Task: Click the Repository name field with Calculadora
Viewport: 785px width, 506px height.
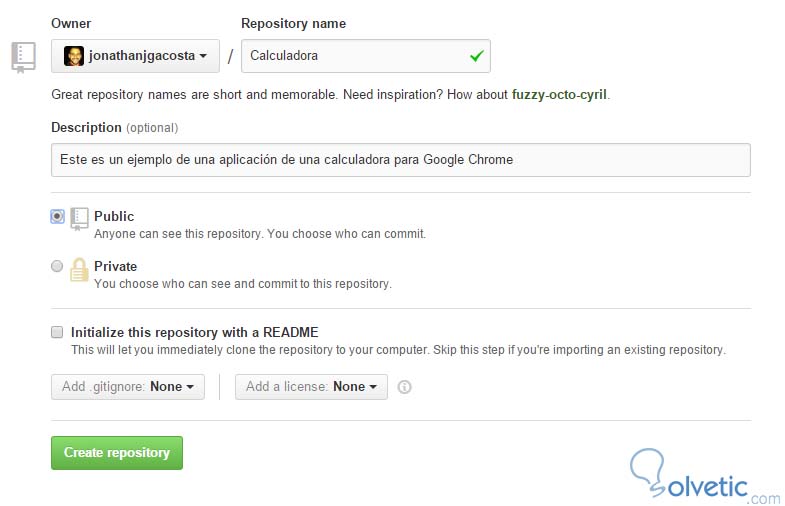Action: pyautogui.click(x=355, y=56)
